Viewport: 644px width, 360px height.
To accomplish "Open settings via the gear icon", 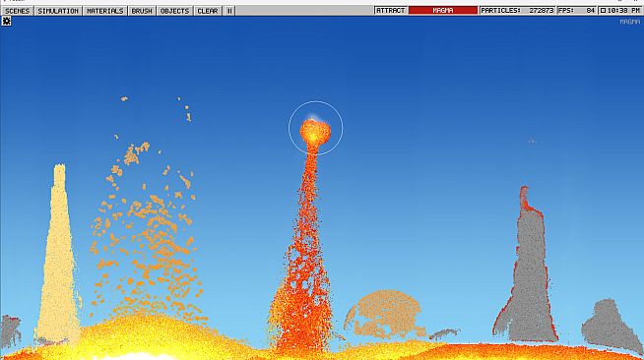I will point(7,21).
